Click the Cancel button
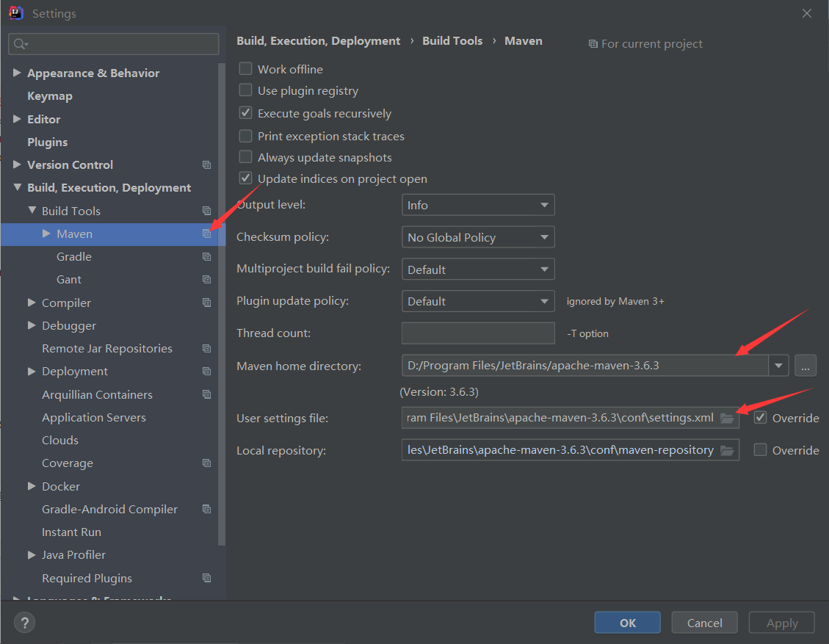 point(704,623)
